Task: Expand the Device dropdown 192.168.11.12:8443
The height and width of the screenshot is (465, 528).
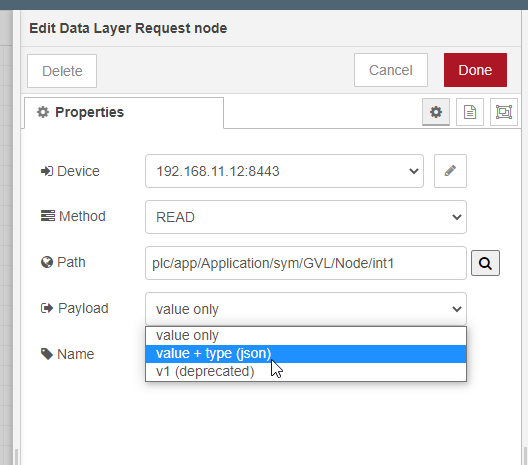Action: (x=284, y=171)
